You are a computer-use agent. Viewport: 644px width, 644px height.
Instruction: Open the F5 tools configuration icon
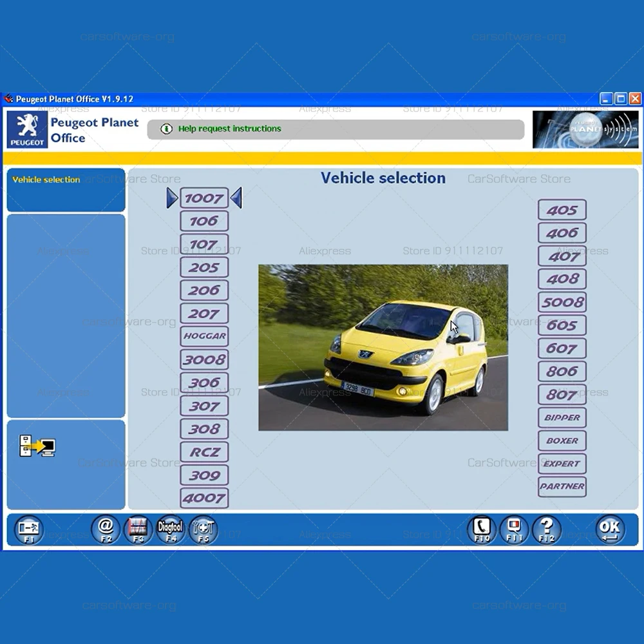point(204,530)
